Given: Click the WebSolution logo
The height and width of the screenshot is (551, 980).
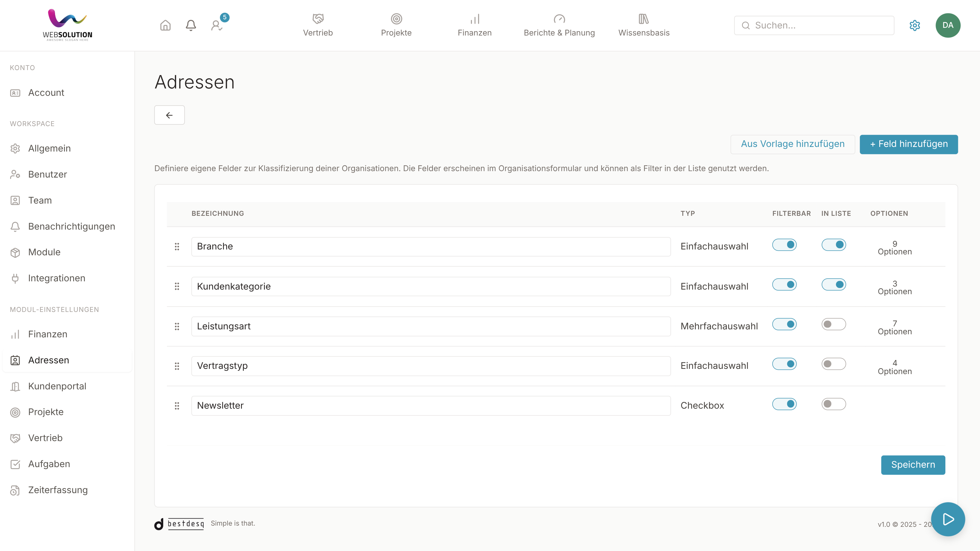Looking at the screenshot, I should pos(67,25).
